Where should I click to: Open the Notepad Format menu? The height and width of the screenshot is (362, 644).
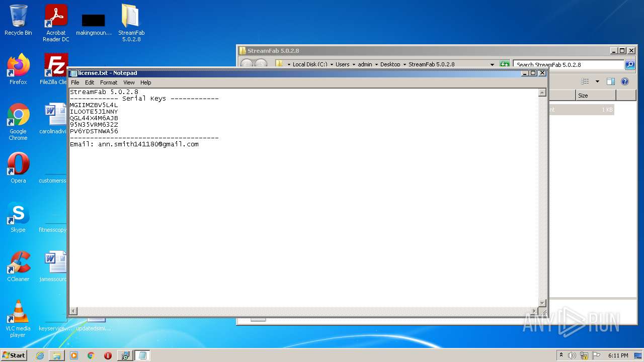point(109,82)
